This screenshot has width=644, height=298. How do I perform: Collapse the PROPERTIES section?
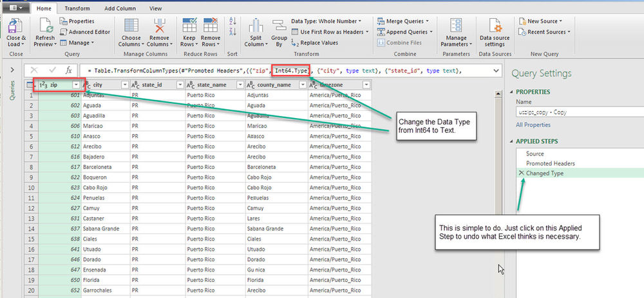click(512, 92)
